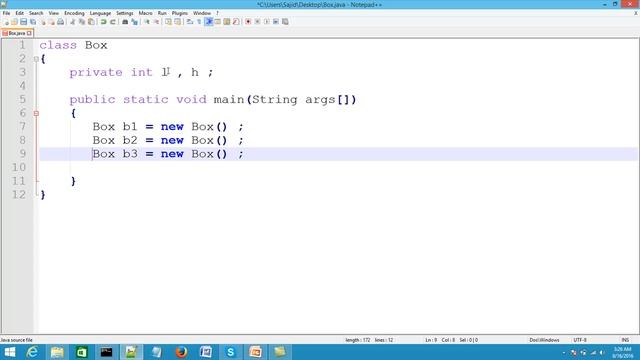Create a new file via toolbar
The height and width of the screenshot is (360, 640).
[x=7, y=22]
